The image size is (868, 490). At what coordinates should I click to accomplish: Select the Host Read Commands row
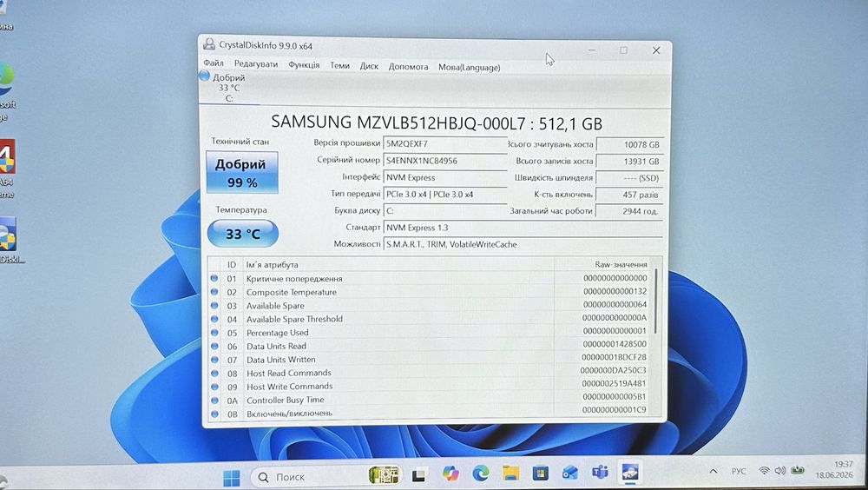click(x=429, y=373)
